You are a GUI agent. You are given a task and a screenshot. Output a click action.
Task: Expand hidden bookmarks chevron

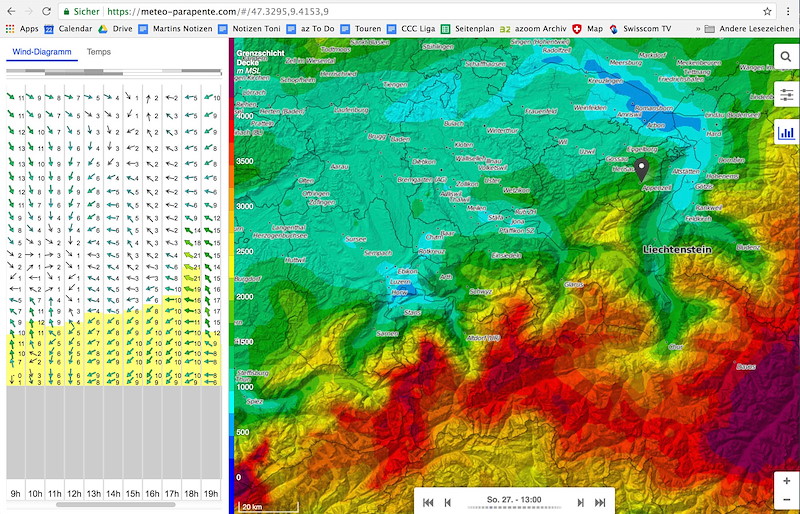[697, 29]
